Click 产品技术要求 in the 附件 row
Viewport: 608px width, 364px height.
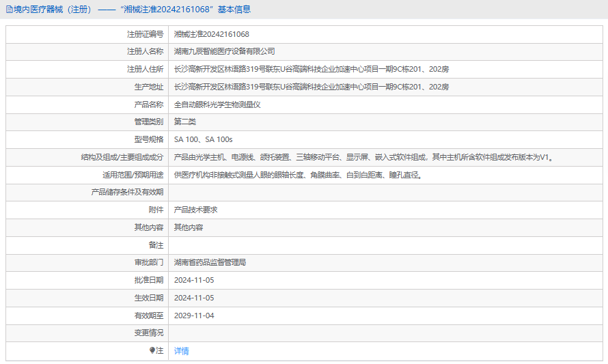[195, 210]
